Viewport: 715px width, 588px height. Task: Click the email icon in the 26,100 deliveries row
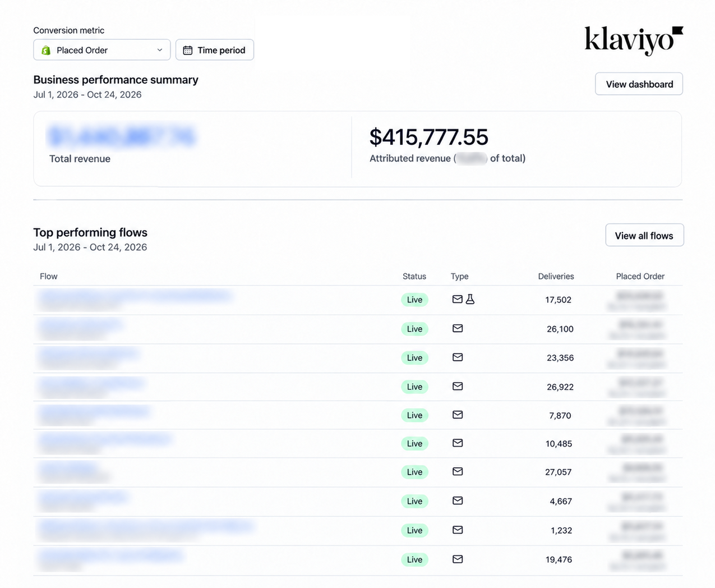pos(458,328)
